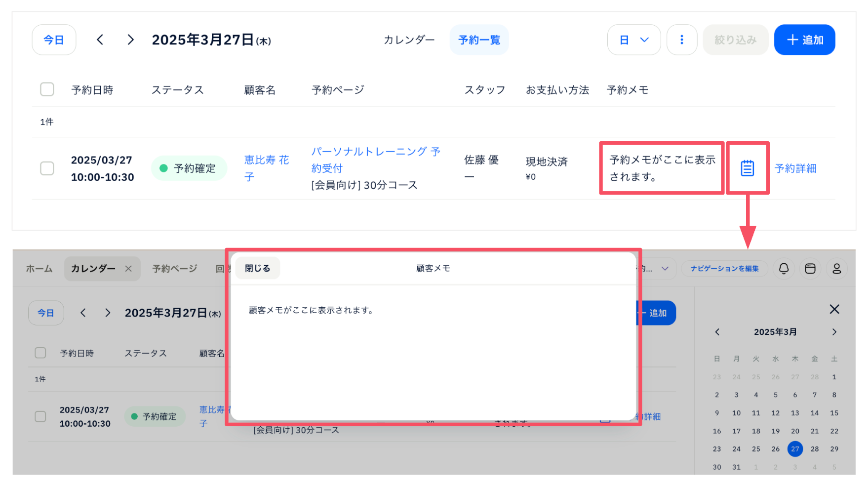Go to previous day with top arrow
The width and height of the screenshot is (868, 486).
(x=100, y=40)
